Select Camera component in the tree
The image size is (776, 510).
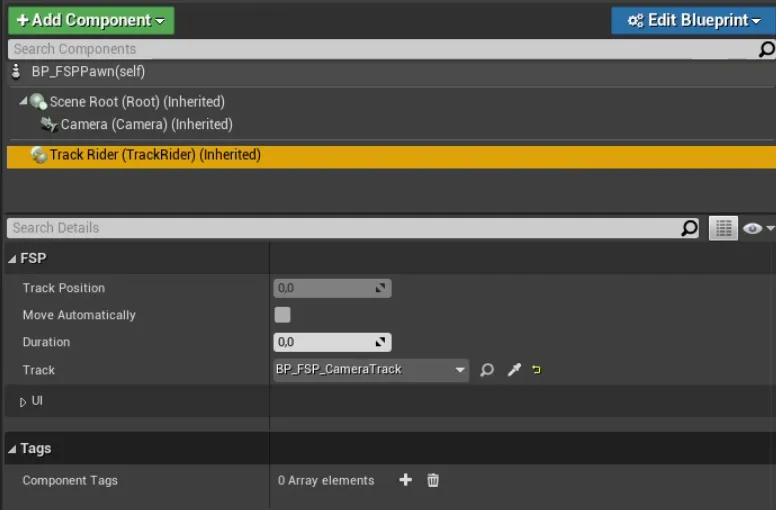click(146, 125)
